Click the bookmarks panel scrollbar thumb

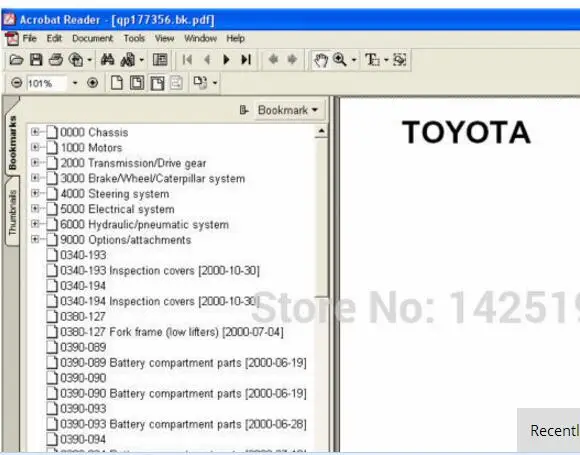point(321,218)
